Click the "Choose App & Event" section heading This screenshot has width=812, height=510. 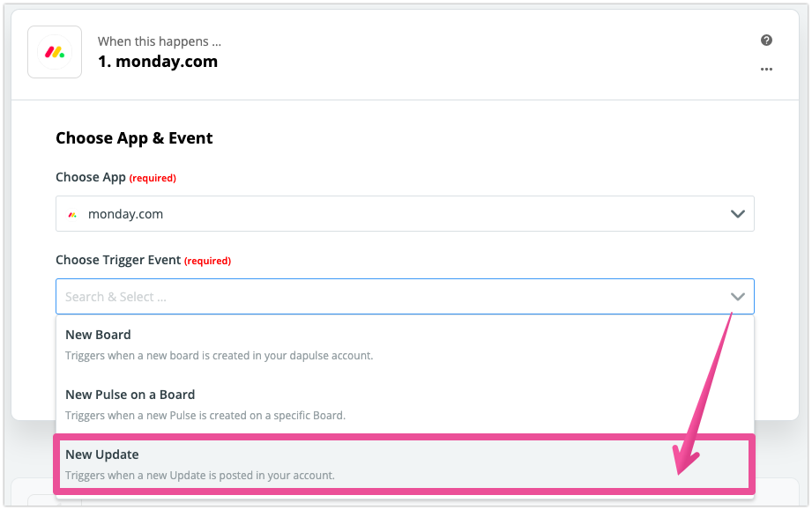point(134,138)
